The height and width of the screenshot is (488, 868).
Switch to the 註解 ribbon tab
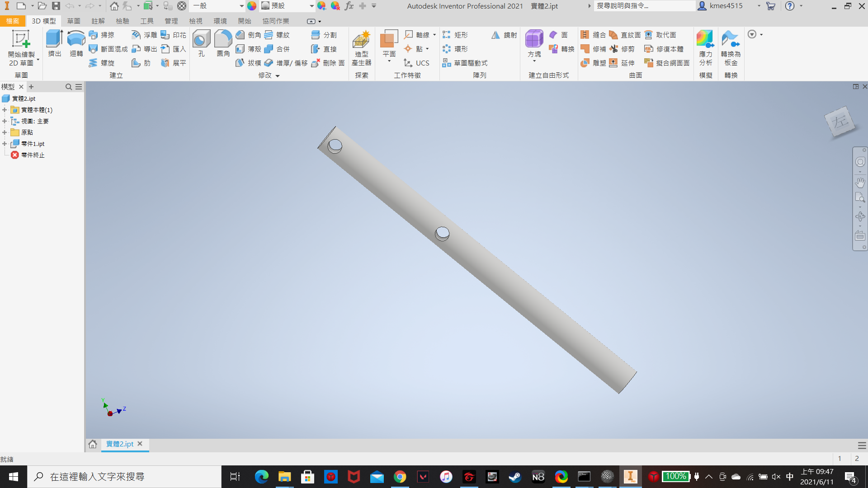98,21
